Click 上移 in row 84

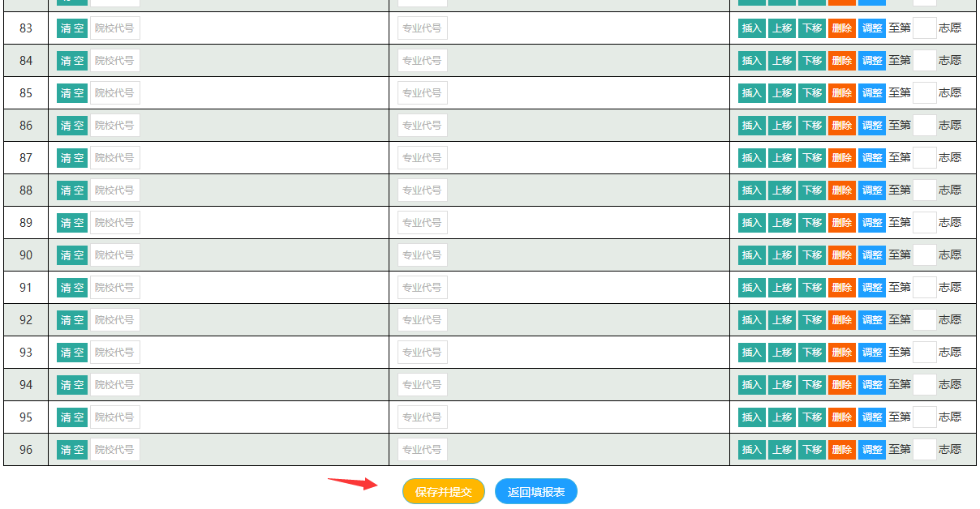(782, 61)
